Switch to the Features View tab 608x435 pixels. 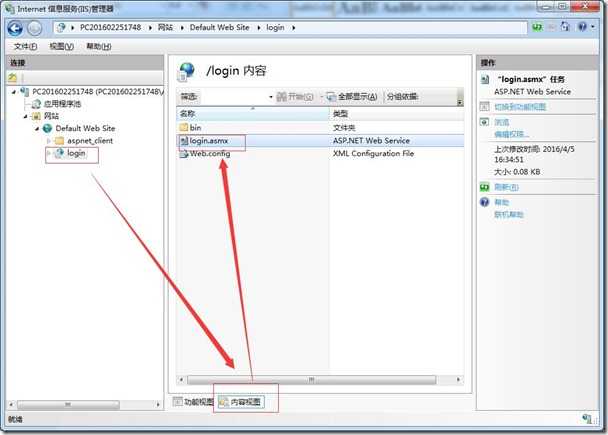[193, 402]
